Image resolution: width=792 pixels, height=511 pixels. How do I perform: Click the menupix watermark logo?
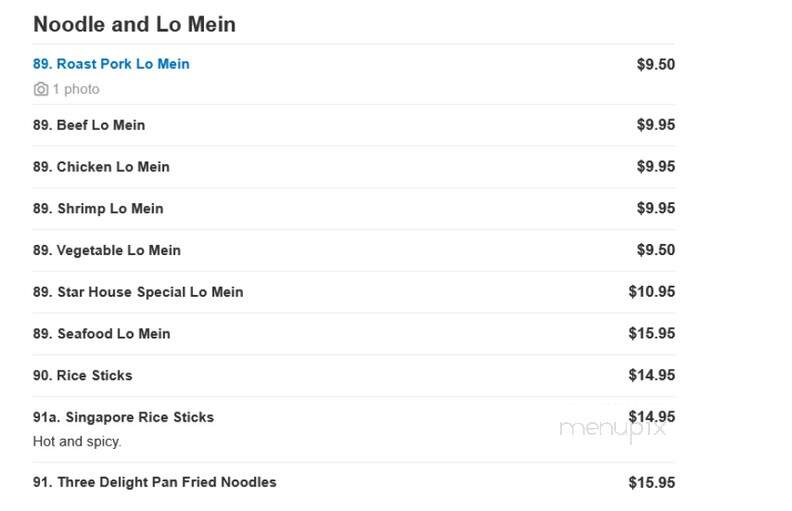(x=612, y=430)
